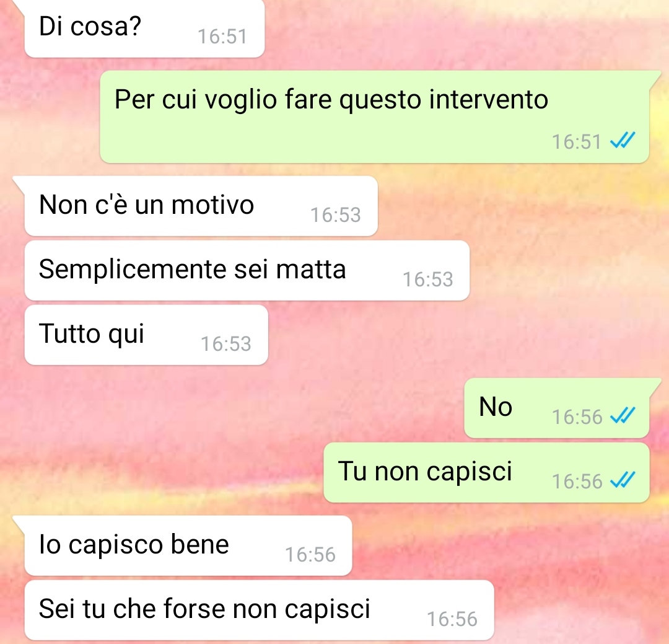
Task: Select 'Sei tu che forse non capisci' message
Action: click(260, 610)
